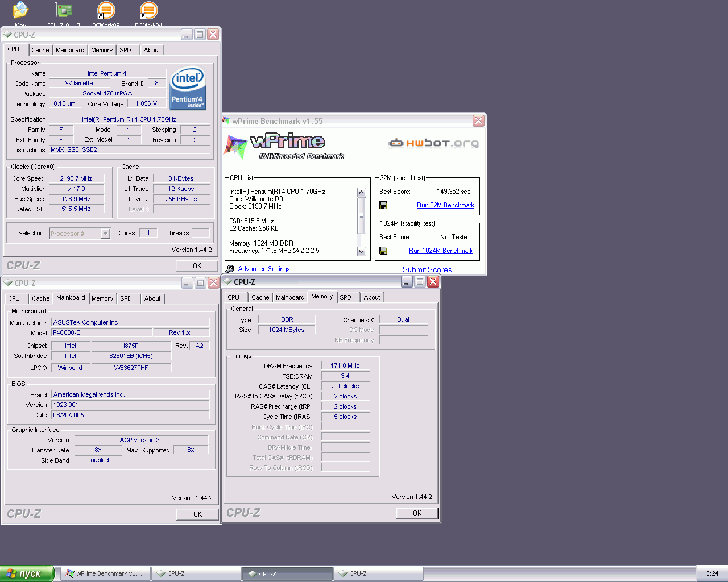Screen dimensions: 728x582
Task: Click the system tray clock showing 3:24
Action: [x=712, y=573]
